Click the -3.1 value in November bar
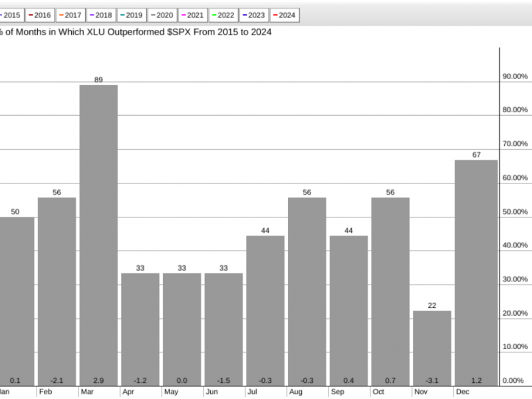 [432, 380]
